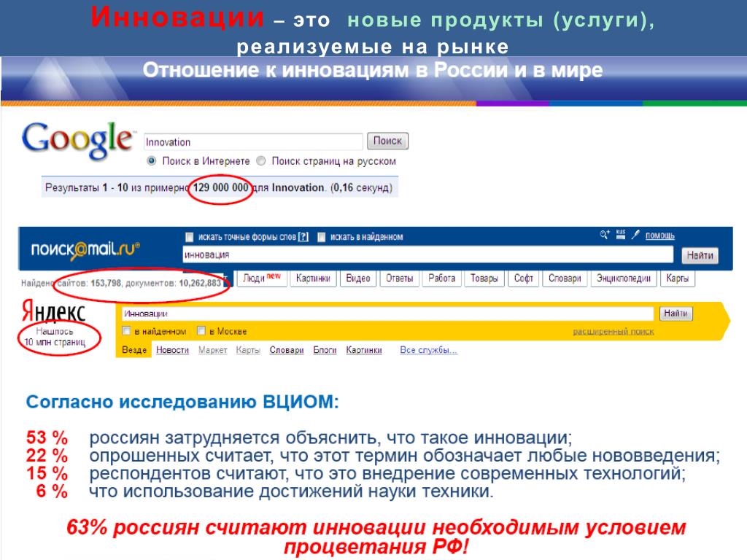This screenshot has height=560, width=747.
Task: Switch to the Энциклопедии tab
Action: [x=624, y=279]
